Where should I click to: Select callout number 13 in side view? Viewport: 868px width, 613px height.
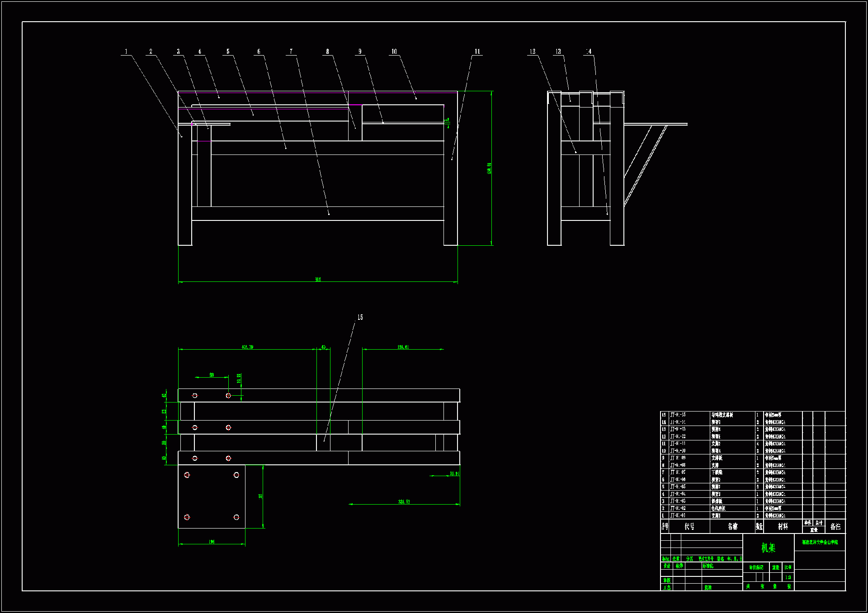[558, 51]
